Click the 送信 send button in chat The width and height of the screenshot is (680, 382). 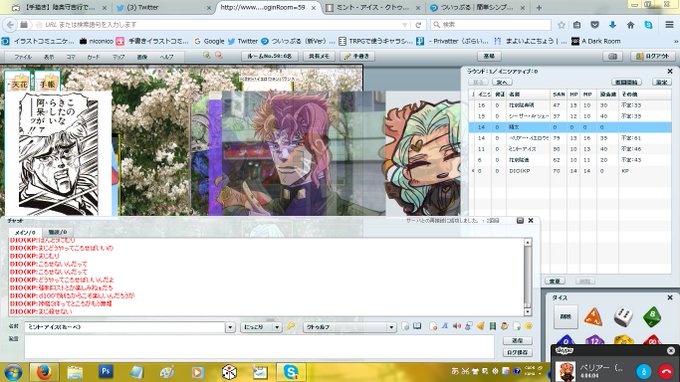517,340
